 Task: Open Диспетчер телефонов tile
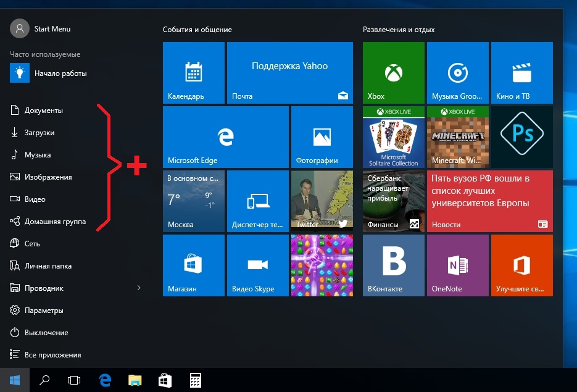pyautogui.click(x=257, y=201)
